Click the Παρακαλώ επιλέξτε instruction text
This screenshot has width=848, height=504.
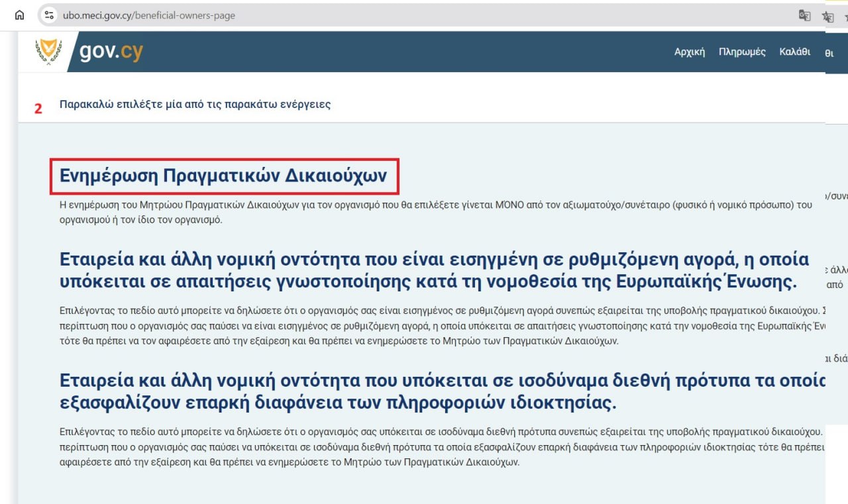195,105
